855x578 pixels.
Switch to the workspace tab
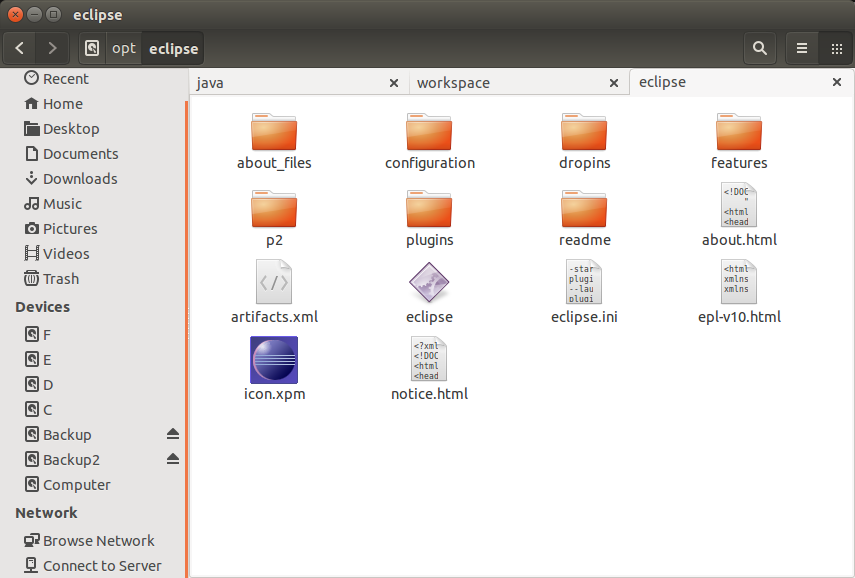pos(519,83)
